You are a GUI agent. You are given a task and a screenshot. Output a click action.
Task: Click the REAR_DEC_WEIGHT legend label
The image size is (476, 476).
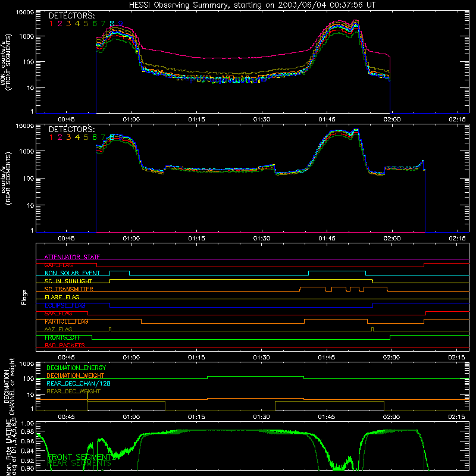(73, 392)
